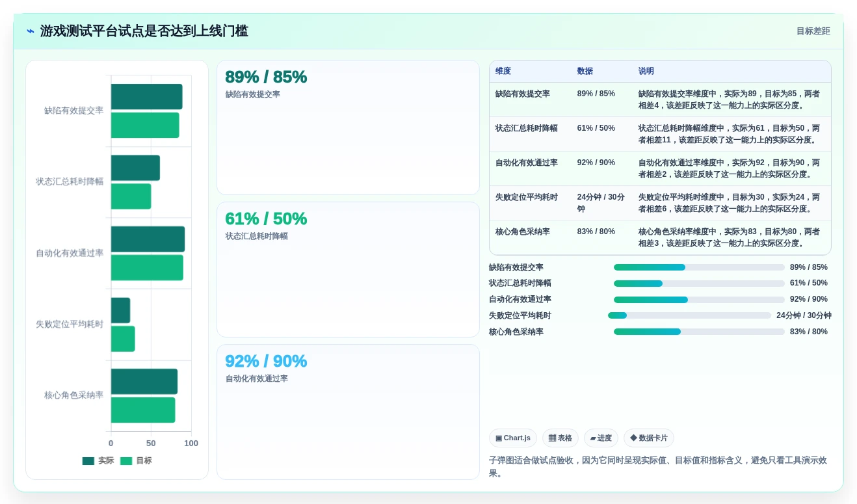Click the 实际 bar for 缺陷有效提交率 in chart
The height and width of the screenshot is (504, 857).
pyautogui.click(x=147, y=96)
